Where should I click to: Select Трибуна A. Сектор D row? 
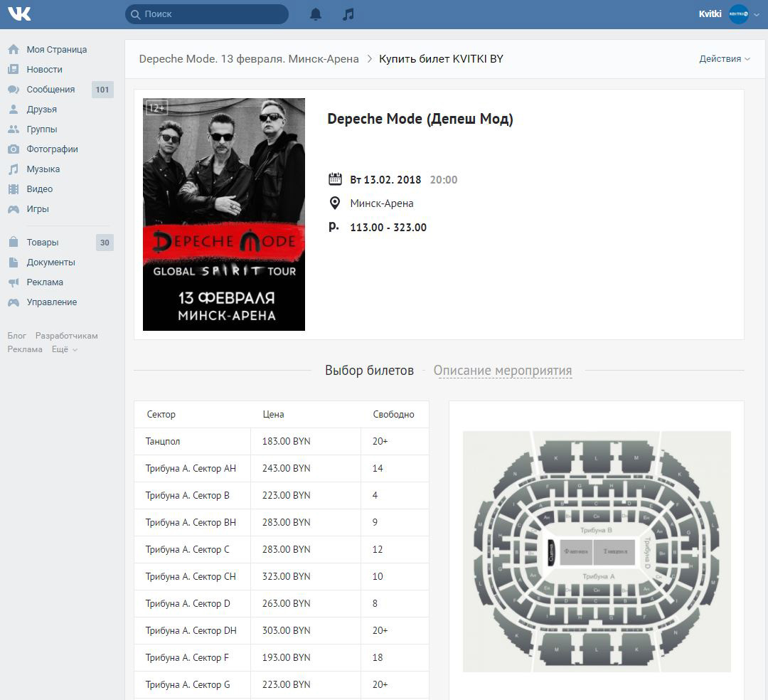tap(282, 603)
